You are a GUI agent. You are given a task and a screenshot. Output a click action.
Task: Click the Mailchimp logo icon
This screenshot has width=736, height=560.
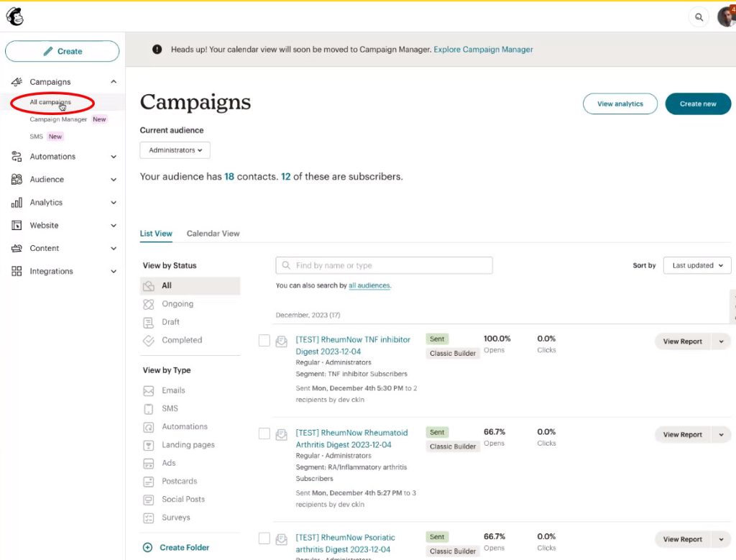click(x=14, y=16)
